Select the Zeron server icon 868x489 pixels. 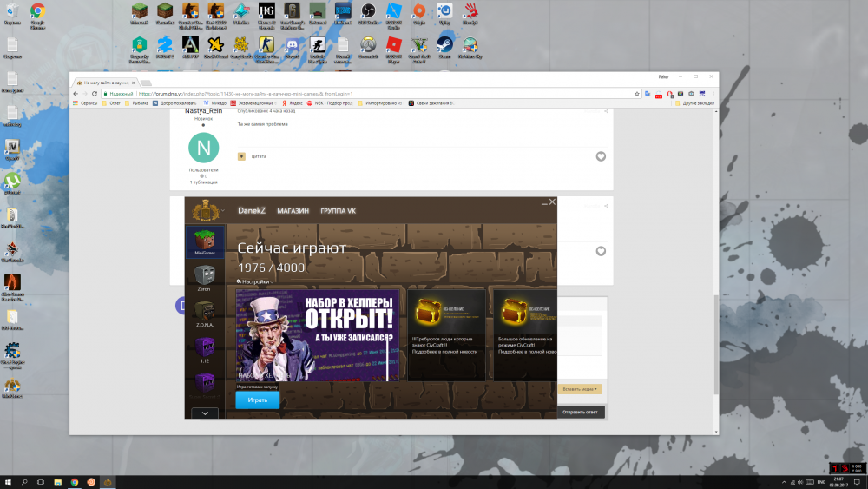205,274
